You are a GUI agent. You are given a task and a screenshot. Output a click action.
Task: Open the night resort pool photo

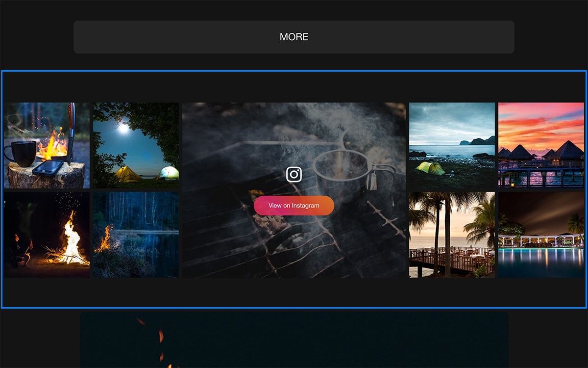coord(541,235)
